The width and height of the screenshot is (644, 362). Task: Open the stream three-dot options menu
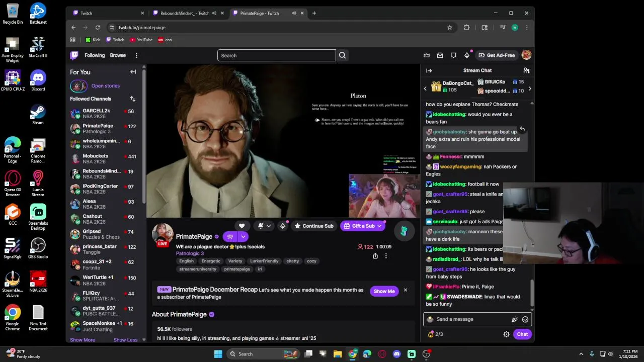click(386, 256)
